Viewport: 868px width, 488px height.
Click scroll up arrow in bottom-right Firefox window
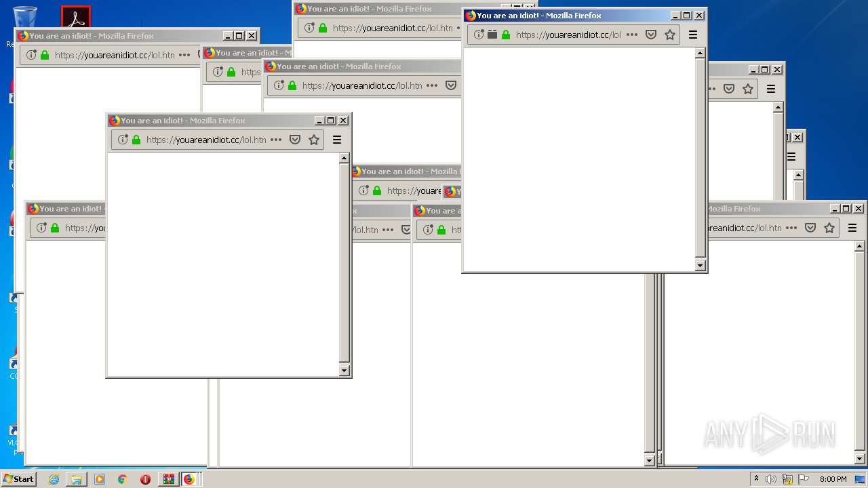859,246
